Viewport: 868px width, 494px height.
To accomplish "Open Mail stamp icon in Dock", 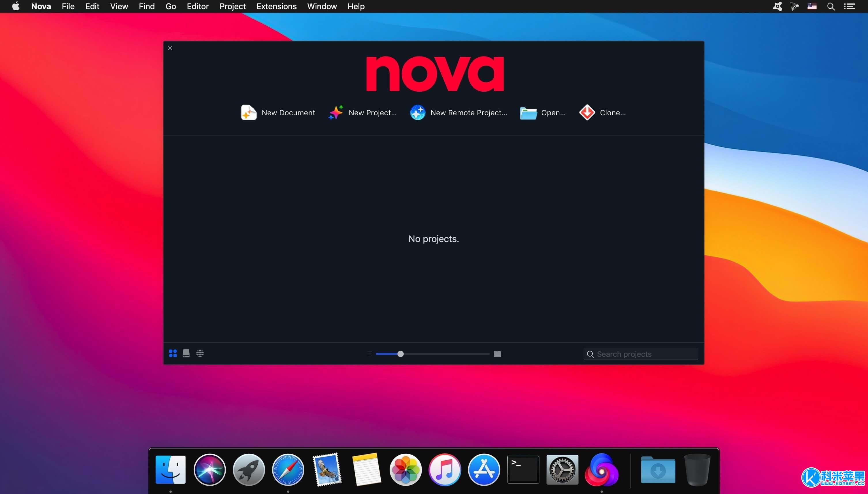I will (x=327, y=470).
